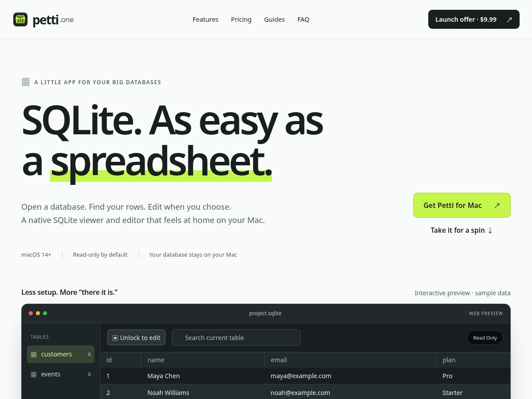Select the events table in sidebar
Image resolution: width=532 pixels, height=399 pixels.
(61, 374)
